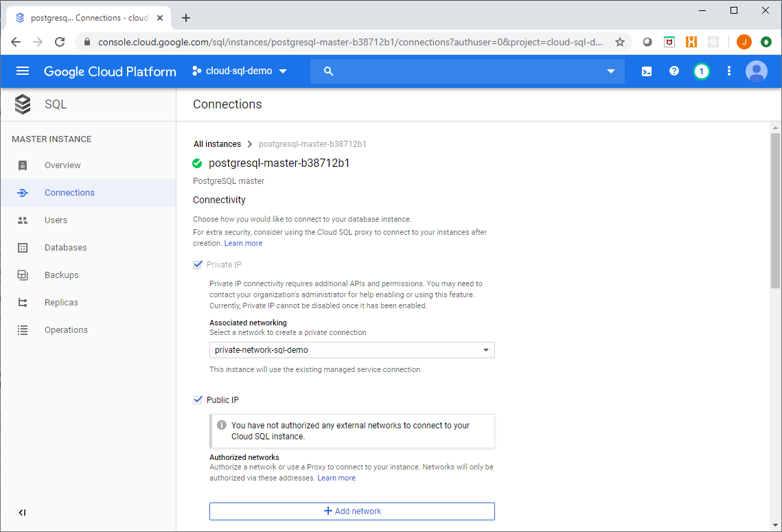Click the info icon in external networks notice
This screenshot has height=532, width=782.
(x=222, y=426)
